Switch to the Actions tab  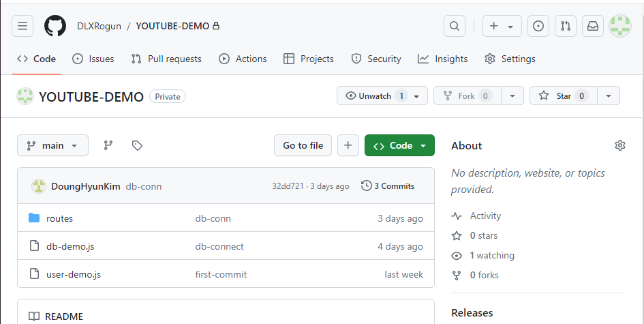point(243,59)
